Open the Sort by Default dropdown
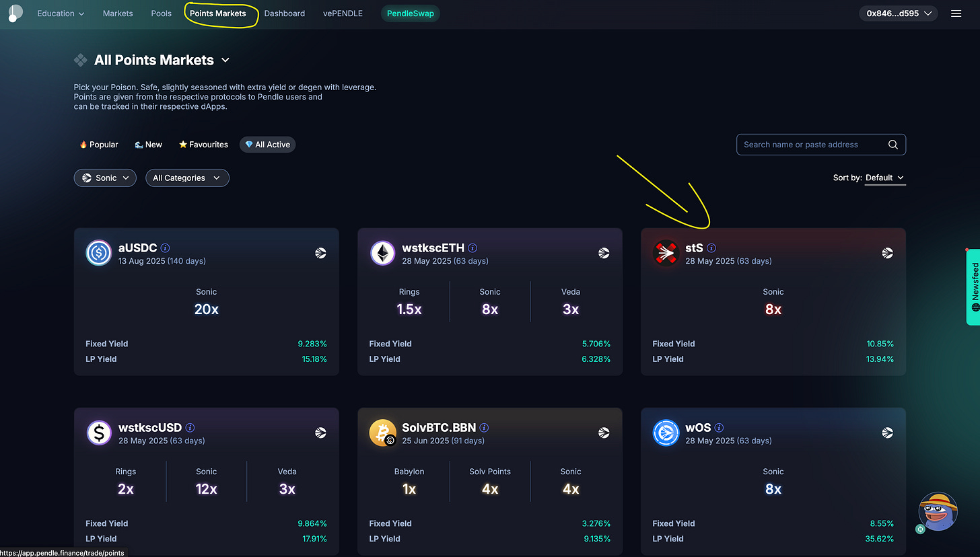The width and height of the screenshot is (980, 557). [885, 178]
